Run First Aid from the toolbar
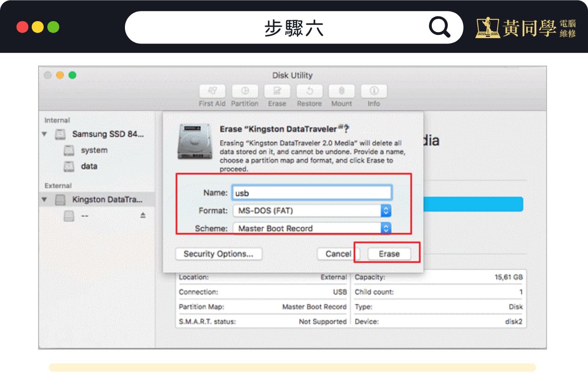The image size is (588, 390). (x=212, y=91)
